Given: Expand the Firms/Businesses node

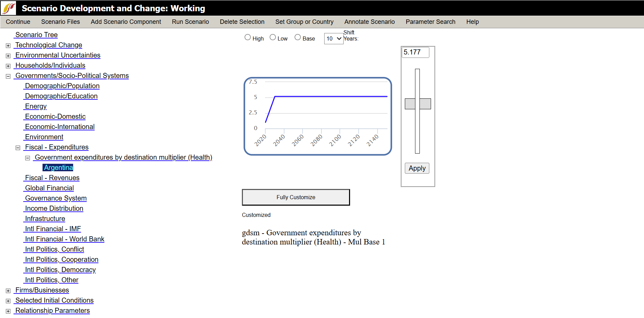Looking at the screenshot, I should pos(8,291).
